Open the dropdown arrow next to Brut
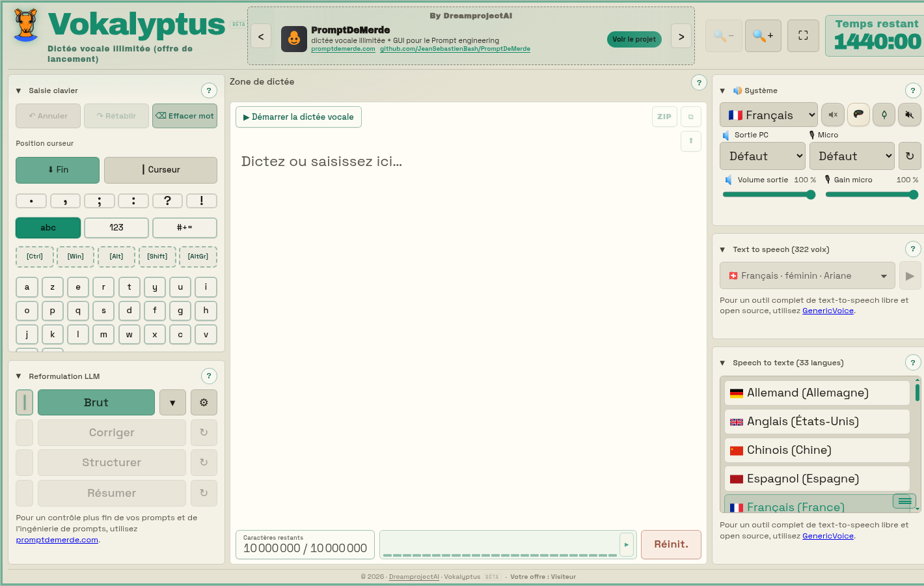 [x=172, y=402]
